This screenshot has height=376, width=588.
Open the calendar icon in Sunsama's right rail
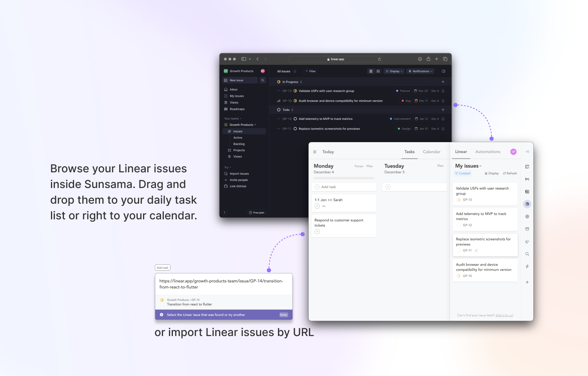pyautogui.click(x=527, y=166)
